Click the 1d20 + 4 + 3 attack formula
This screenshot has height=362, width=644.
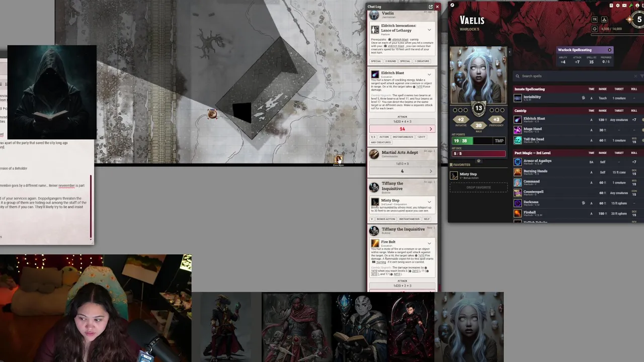[x=402, y=122]
